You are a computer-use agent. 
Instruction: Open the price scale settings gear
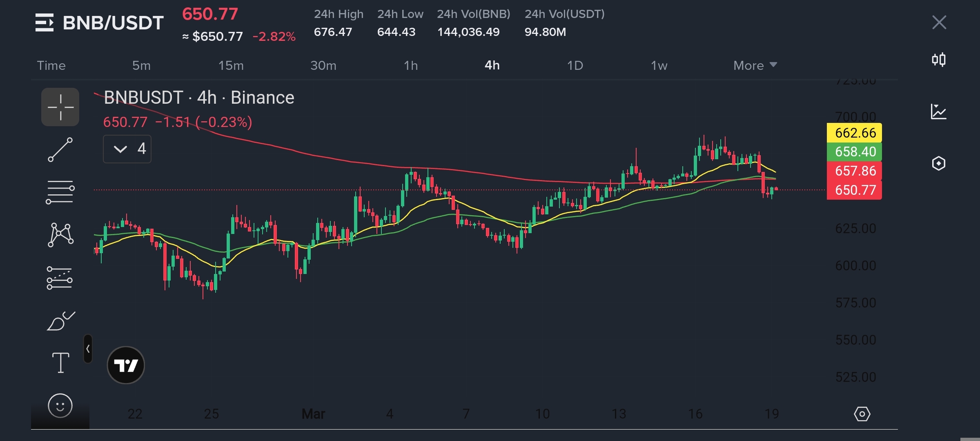click(862, 414)
